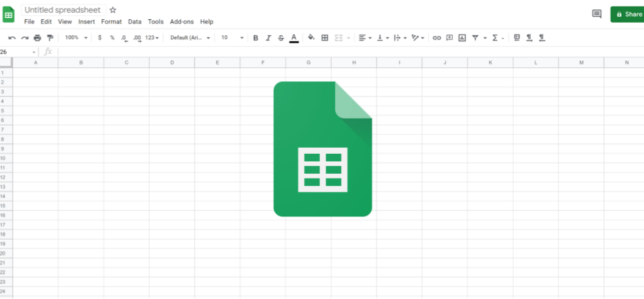Select the Paint format roller icon
The width and height of the screenshot is (644, 299).
click(x=50, y=38)
